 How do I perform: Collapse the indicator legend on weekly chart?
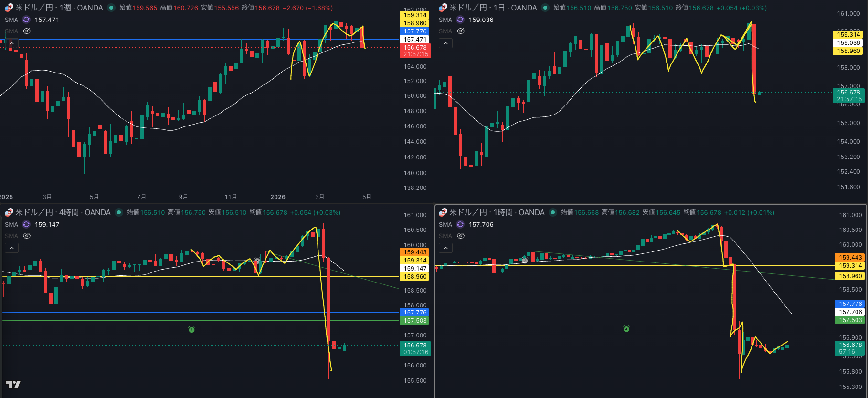(x=11, y=43)
